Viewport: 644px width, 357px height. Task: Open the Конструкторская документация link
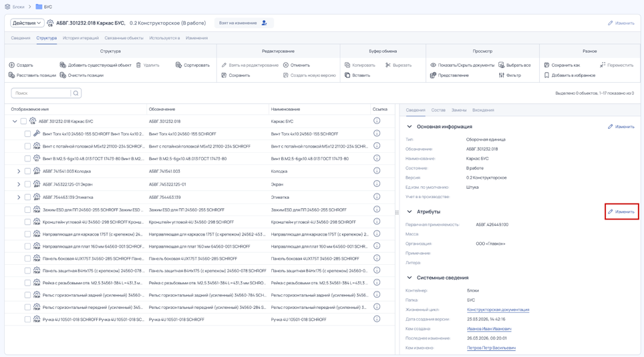(498, 310)
